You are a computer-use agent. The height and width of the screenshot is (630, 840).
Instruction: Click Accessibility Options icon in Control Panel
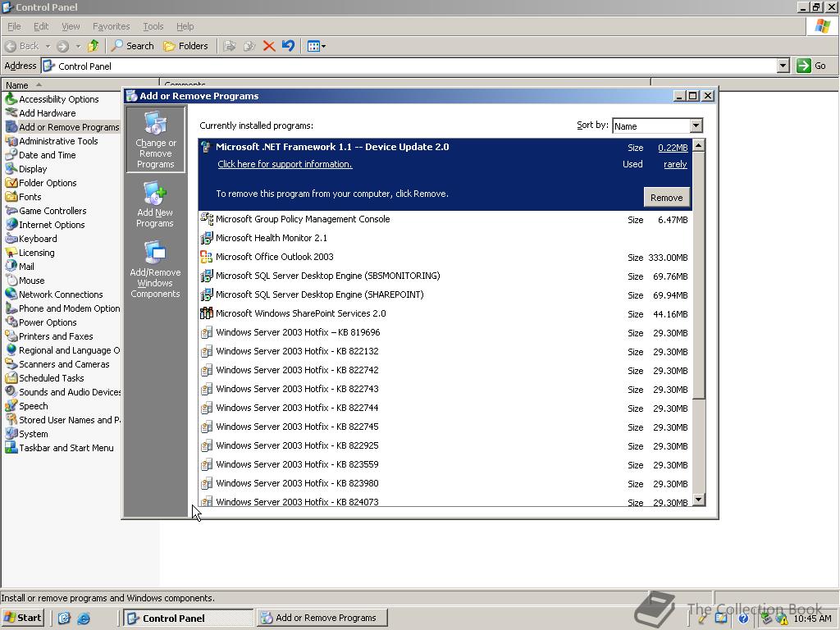click(x=11, y=99)
